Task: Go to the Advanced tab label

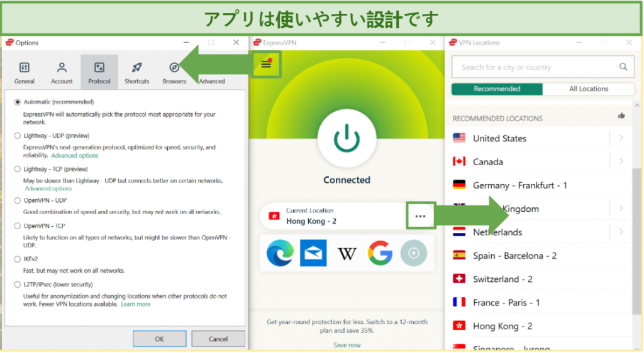Action: point(212,81)
